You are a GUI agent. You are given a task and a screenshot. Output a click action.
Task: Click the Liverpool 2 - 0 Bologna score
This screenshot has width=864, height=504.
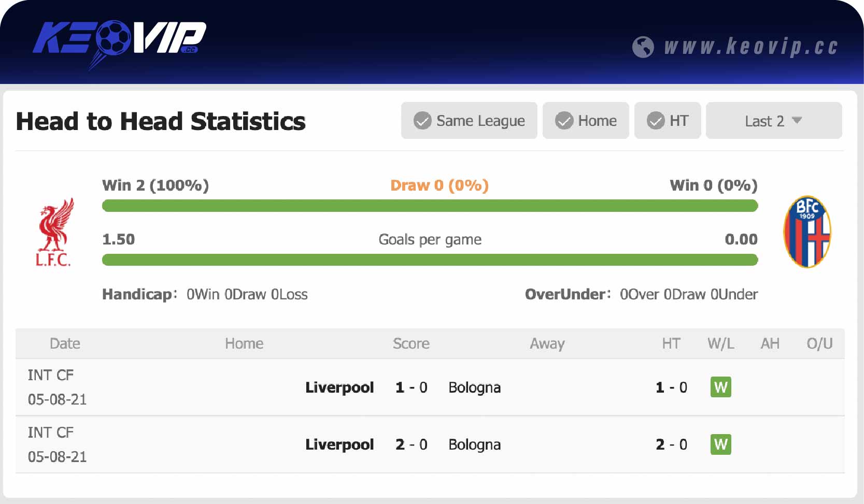(x=411, y=444)
